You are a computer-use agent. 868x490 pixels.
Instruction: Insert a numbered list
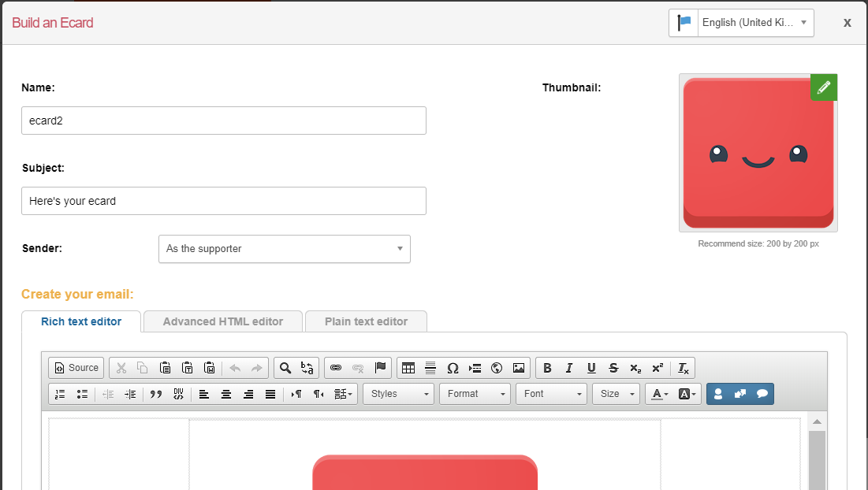tap(61, 394)
